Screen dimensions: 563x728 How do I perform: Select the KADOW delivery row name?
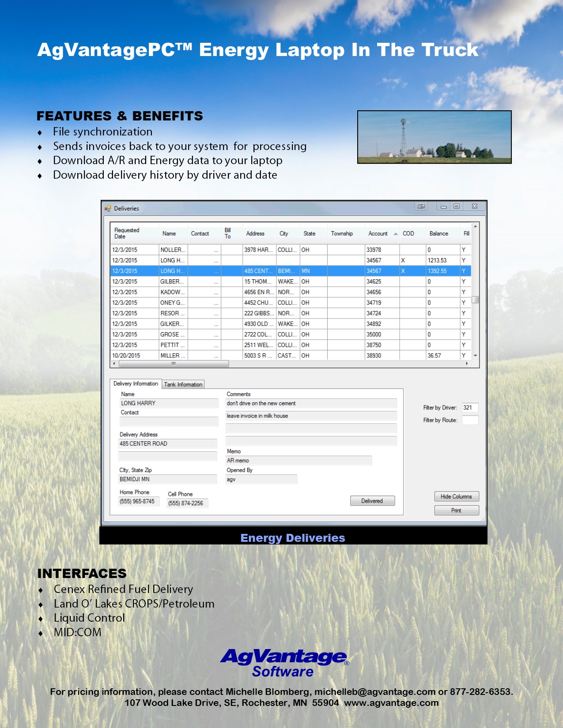(x=172, y=292)
